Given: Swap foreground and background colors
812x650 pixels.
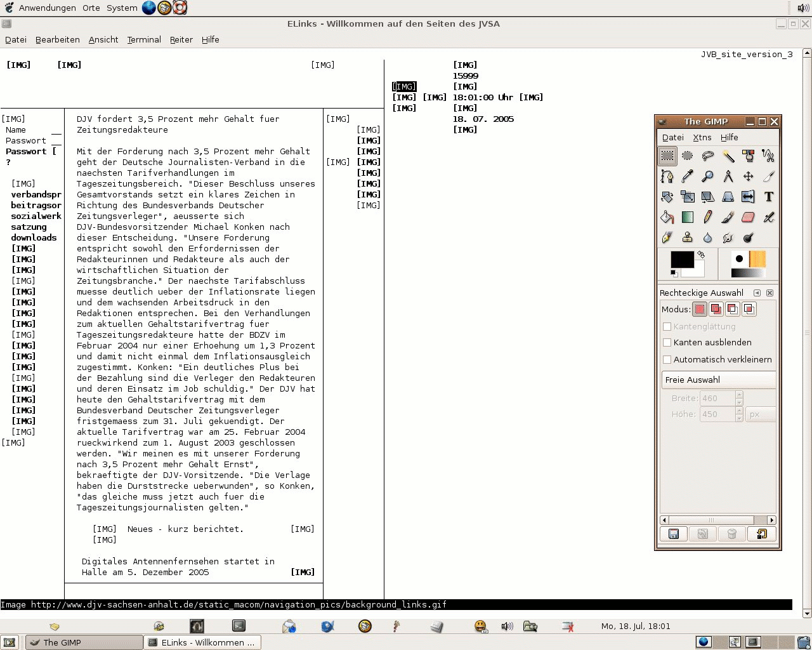Looking at the screenshot, I should point(701,255).
